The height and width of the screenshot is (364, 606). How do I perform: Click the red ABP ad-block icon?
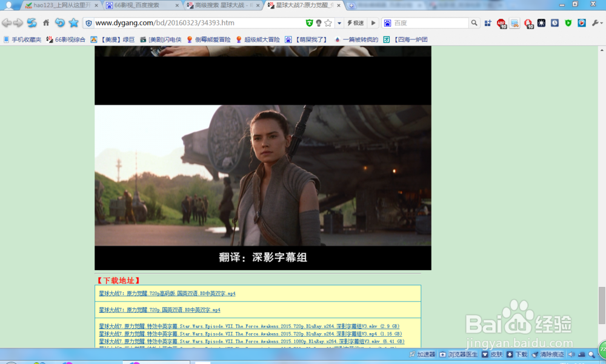point(501,24)
